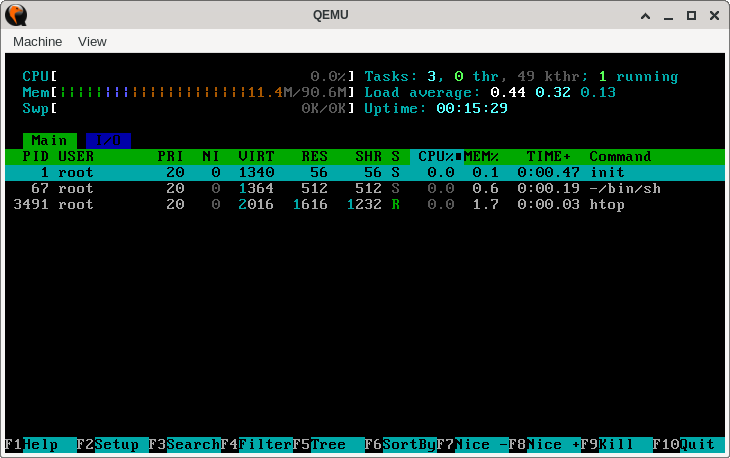Select the -/bin/sh process row
Viewport: 730px width, 458px height.
tap(365, 189)
